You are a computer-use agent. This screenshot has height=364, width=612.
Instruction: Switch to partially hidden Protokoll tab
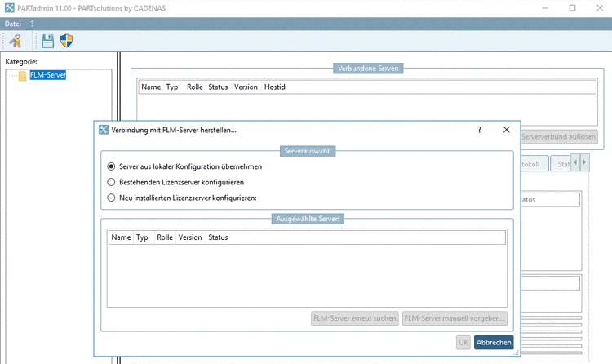534,164
